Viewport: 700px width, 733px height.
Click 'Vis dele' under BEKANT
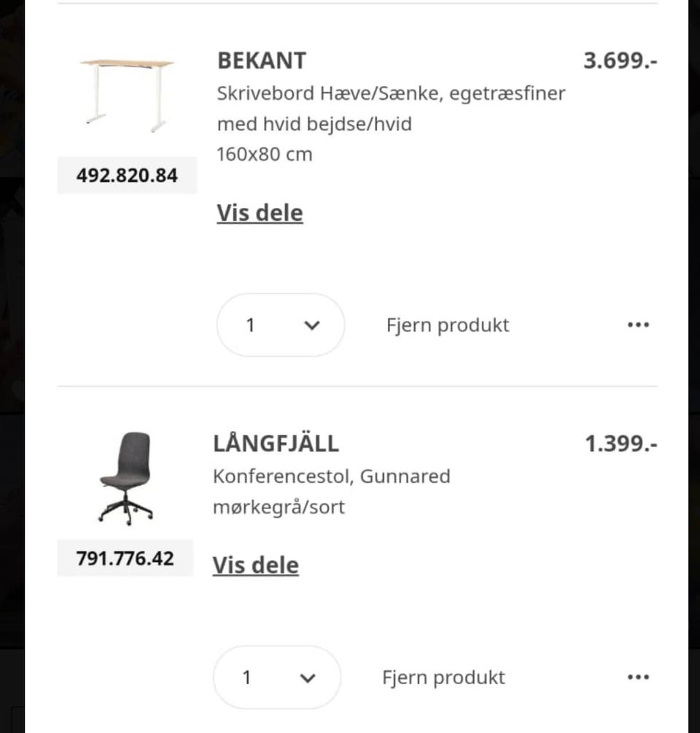pyautogui.click(x=260, y=213)
